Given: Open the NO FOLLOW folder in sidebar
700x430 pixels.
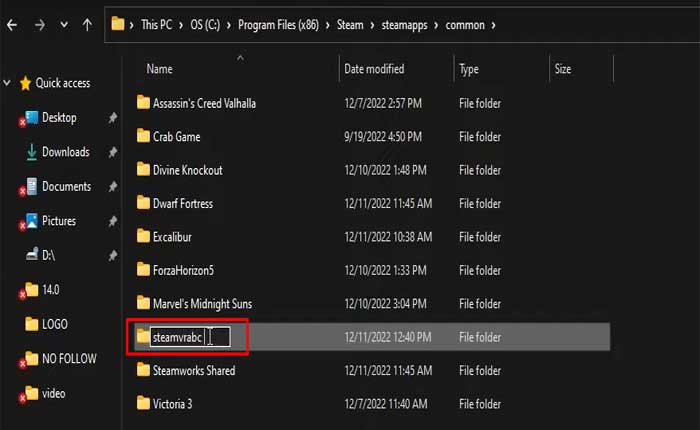Looking at the screenshot, I should (x=69, y=359).
